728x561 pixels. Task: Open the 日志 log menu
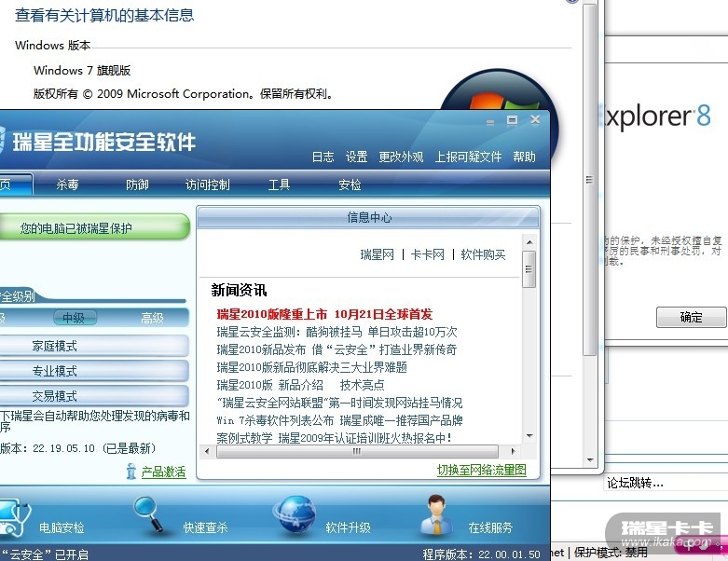point(323,157)
